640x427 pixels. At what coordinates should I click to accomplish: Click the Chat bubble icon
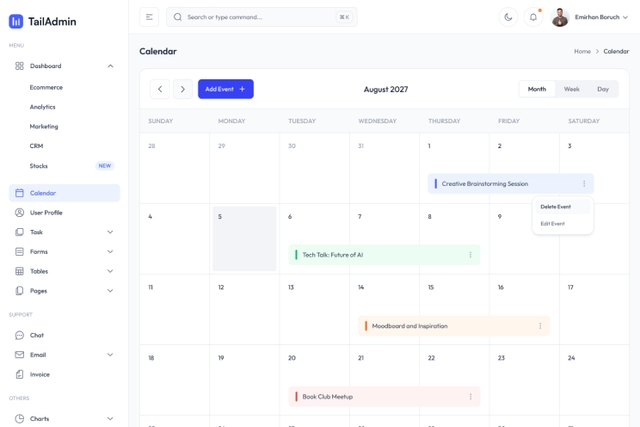tap(19, 335)
